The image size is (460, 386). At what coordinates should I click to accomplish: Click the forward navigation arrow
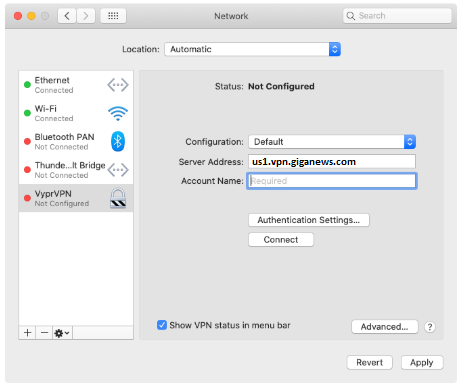tap(86, 16)
